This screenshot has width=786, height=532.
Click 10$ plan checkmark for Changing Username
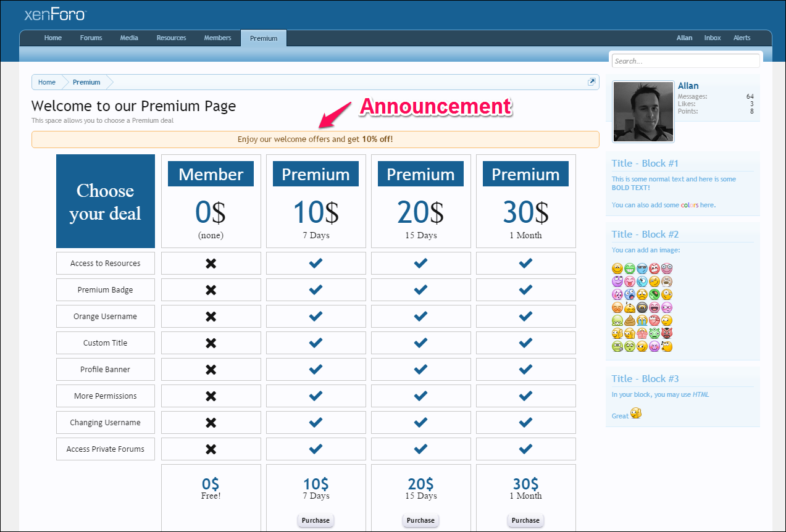[316, 422]
